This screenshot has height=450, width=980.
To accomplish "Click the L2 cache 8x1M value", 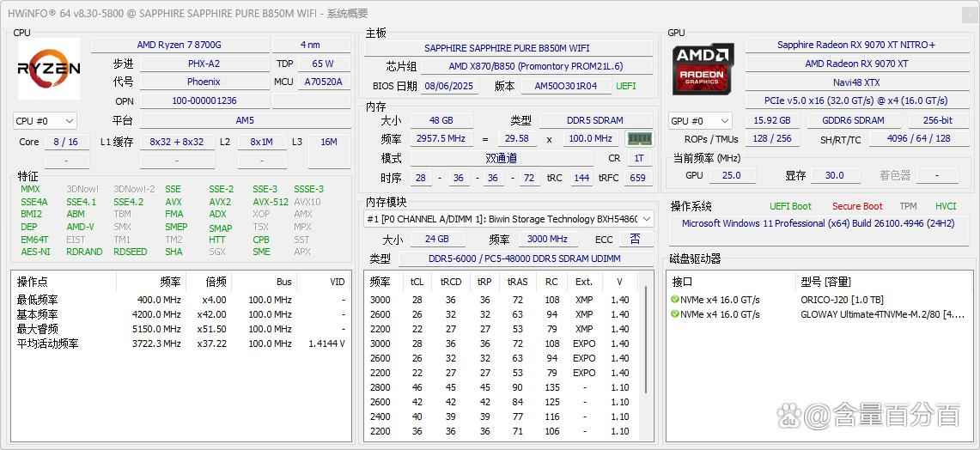I will [261, 142].
